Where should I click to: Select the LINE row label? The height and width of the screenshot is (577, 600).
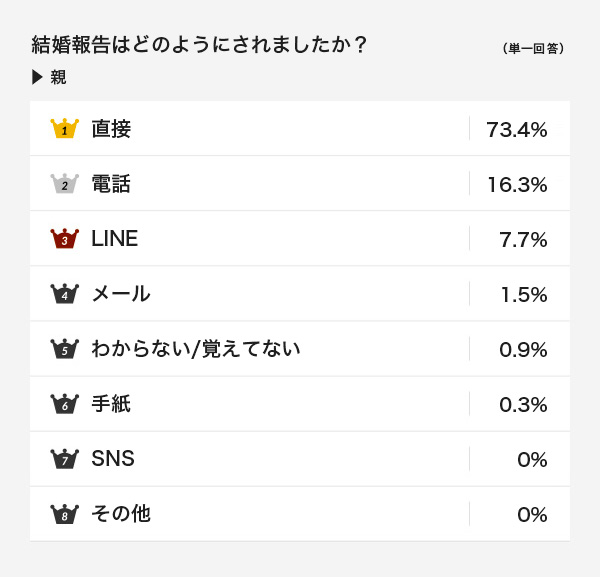[x=114, y=238]
